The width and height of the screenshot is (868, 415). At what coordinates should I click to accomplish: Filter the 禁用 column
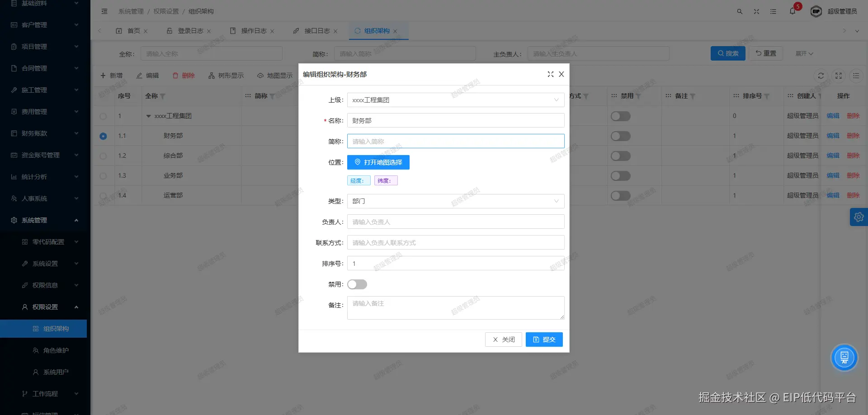coord(638,96)
